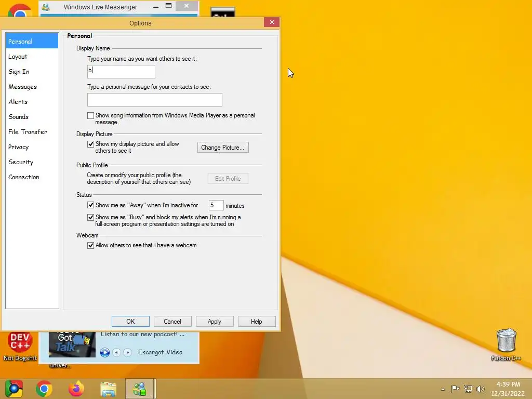
Task: Open the volume speaker icon
Action: coord(480,389)
